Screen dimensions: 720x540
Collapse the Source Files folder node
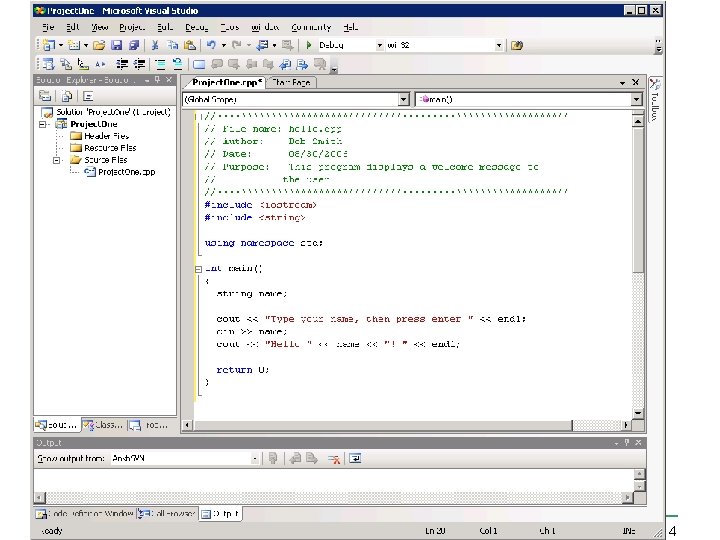(57, 160)
